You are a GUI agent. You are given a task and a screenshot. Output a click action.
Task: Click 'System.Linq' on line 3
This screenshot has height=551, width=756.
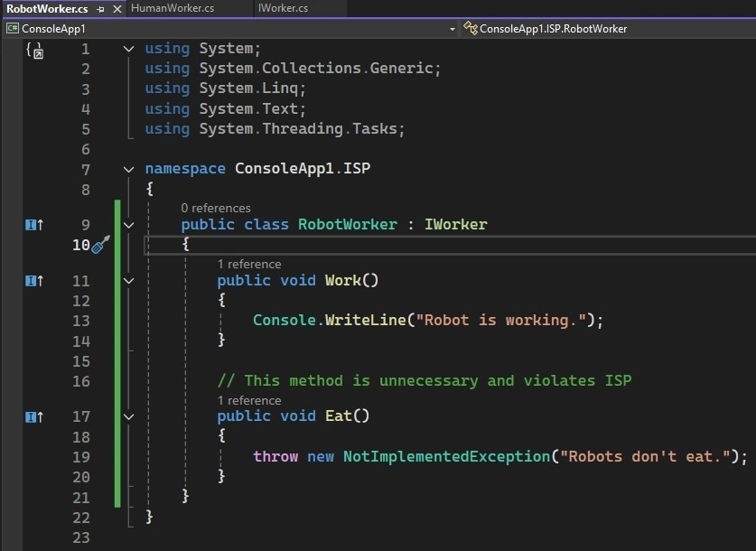point(248,89)
